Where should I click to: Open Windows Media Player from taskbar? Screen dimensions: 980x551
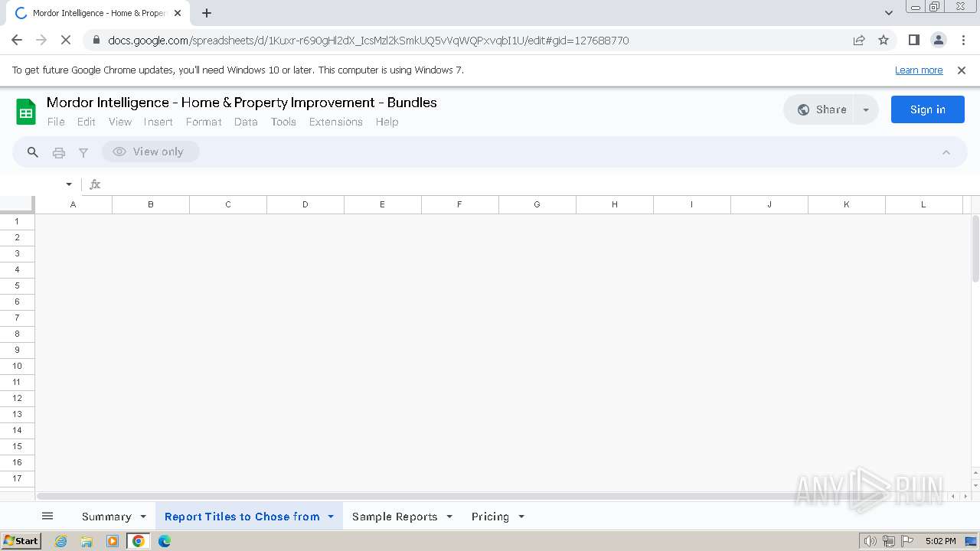[113, 541]
